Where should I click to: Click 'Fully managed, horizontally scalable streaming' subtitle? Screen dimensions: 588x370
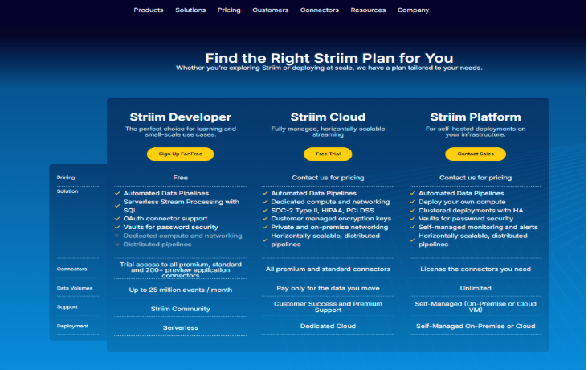[x=328, y=131]
